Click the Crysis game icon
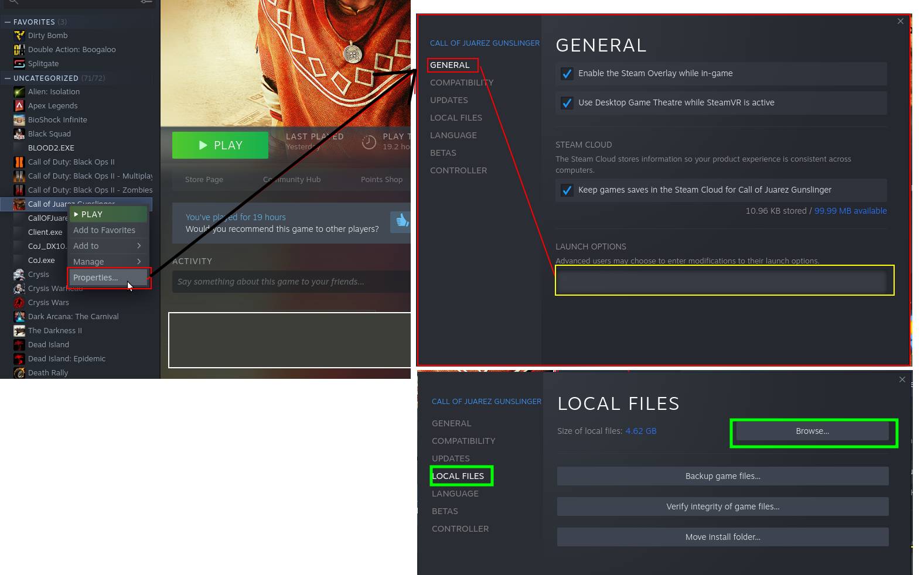This screenshot has width=924, height=575. tap(19, 275)
